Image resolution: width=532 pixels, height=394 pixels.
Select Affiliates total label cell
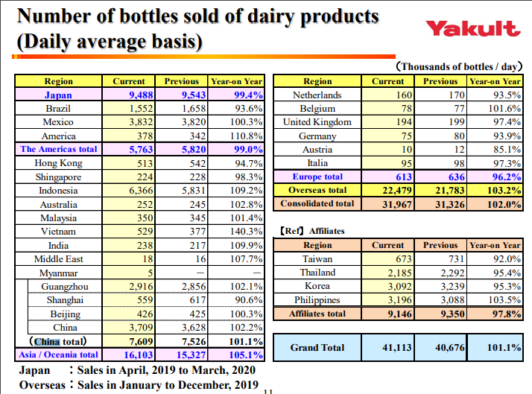pyautogui.click(x=317, y=314)
